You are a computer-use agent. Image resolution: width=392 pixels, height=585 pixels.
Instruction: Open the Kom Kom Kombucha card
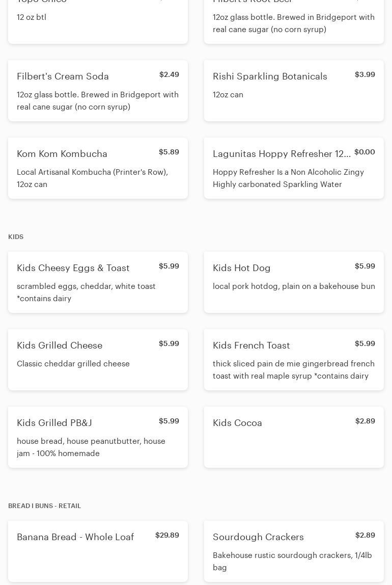[98, 168]
